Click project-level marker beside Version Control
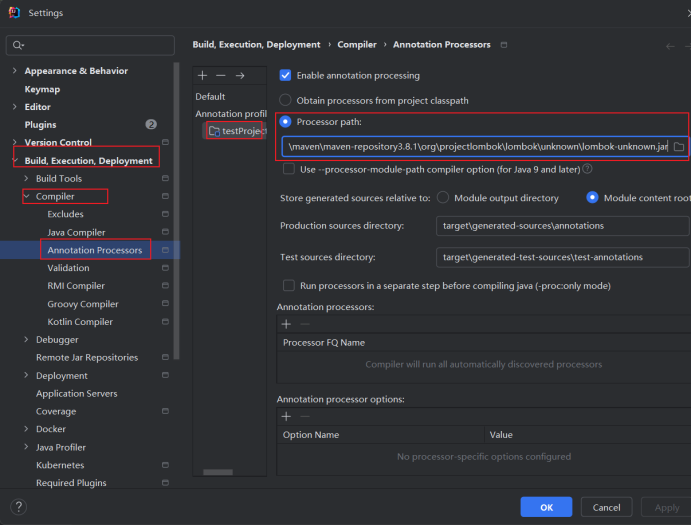 (x=165, y=142)
